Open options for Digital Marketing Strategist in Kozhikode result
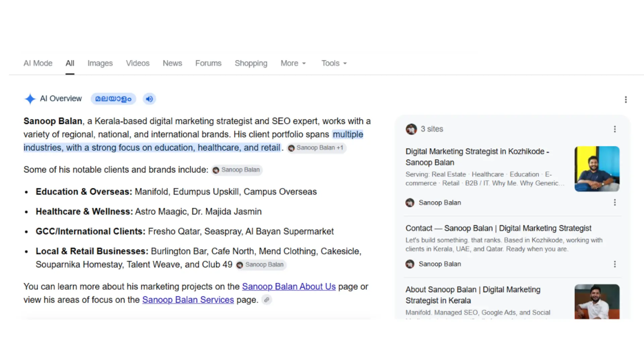This screenshot has width=644, height=362. coord(615,202)
